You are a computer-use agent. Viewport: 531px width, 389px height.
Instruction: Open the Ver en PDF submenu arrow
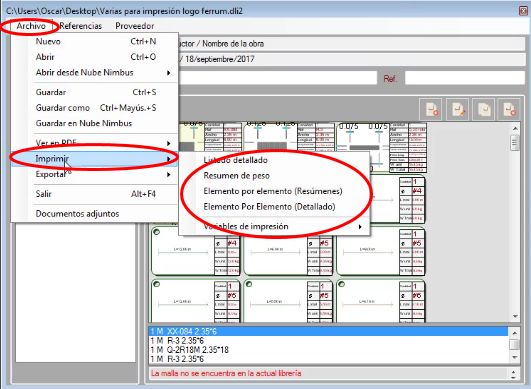[168, 143]
